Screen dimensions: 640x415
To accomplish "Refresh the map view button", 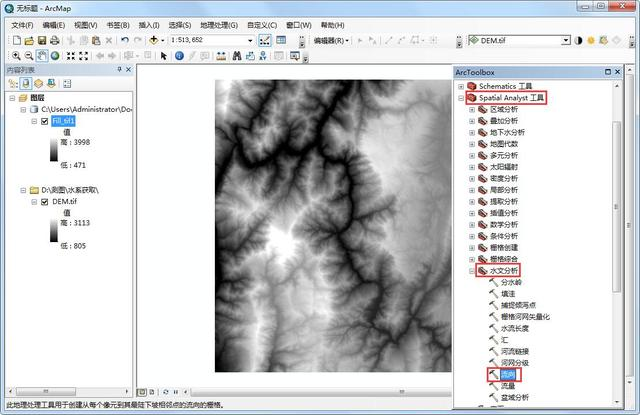I will tap(166, 392).
